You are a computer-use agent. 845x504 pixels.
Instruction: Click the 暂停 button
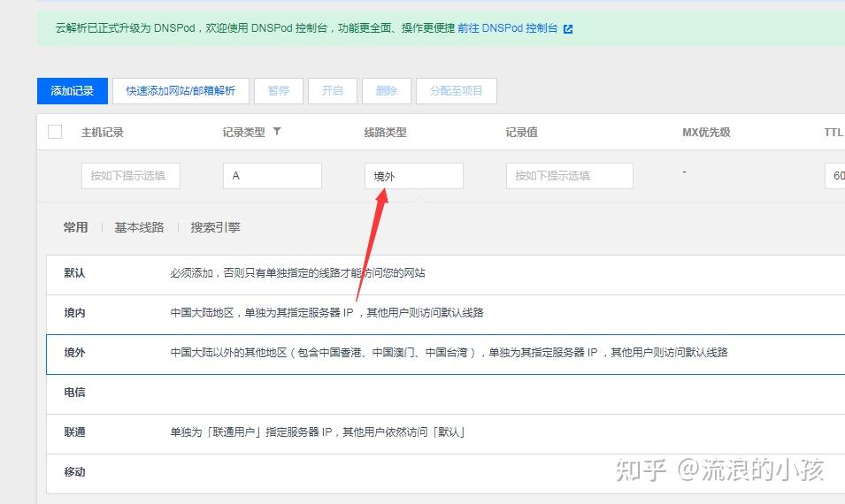279,91
